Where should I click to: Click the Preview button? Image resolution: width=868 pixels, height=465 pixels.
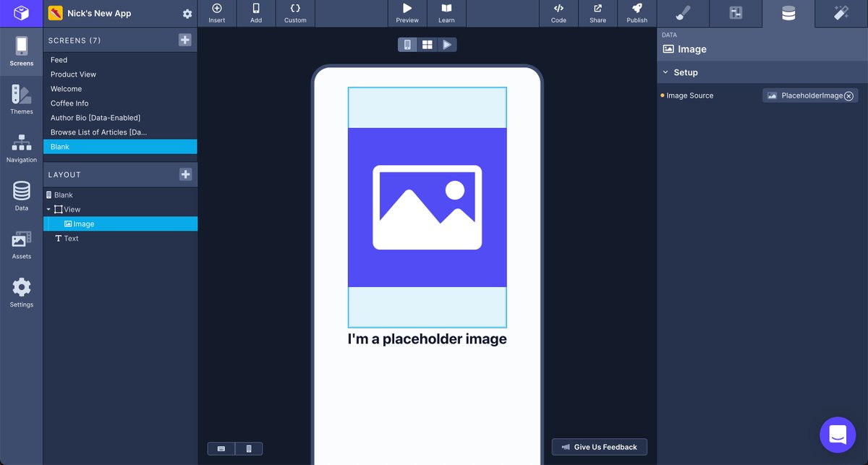407,13
